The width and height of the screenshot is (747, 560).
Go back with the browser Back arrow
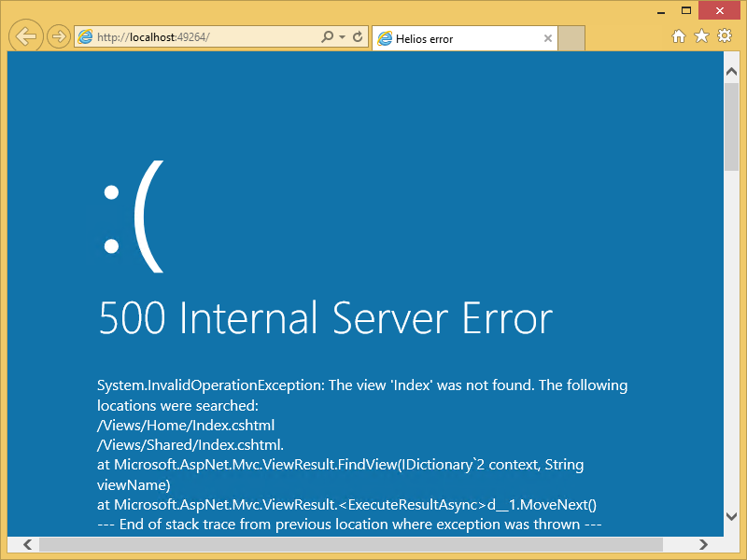pyautogui.click(x=26, y=35)
